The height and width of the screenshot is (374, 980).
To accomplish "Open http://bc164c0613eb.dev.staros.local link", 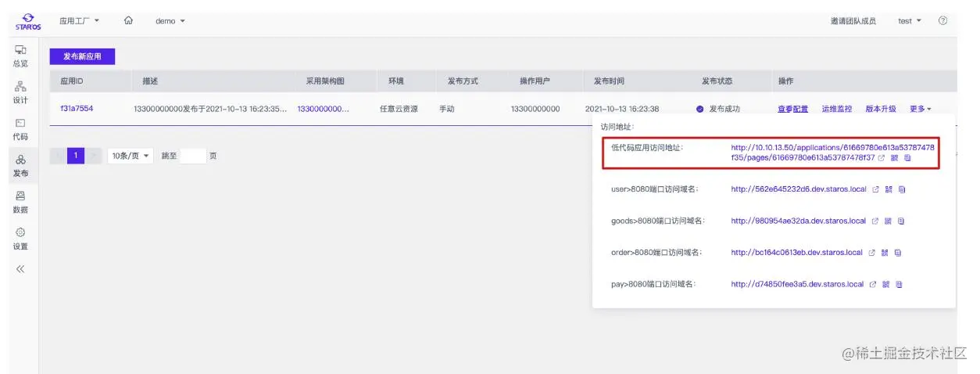I will (x=796, y=253).
